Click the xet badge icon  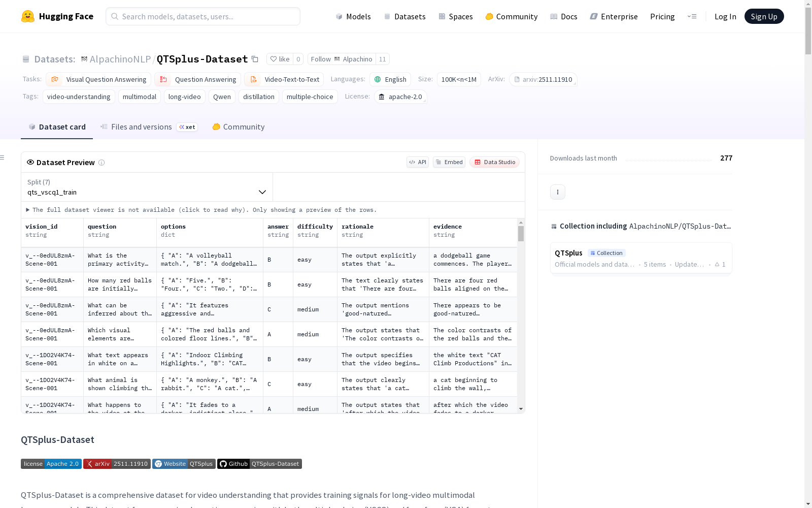pos(187,127)
